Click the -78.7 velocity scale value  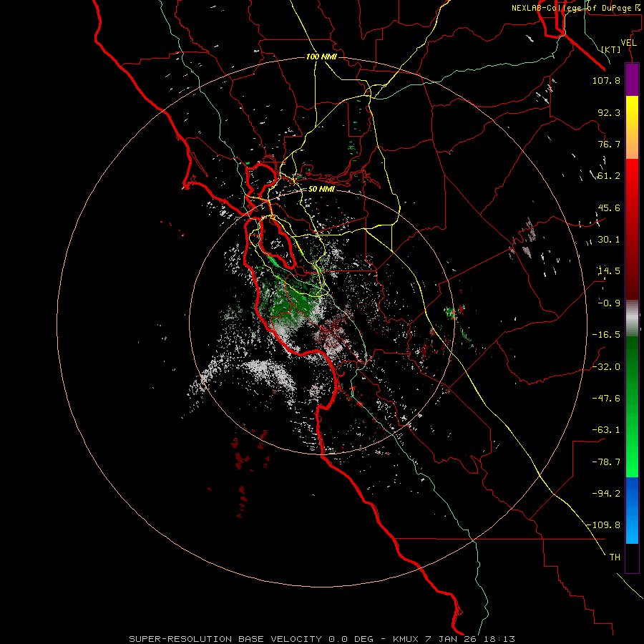(x=606, y=462)
